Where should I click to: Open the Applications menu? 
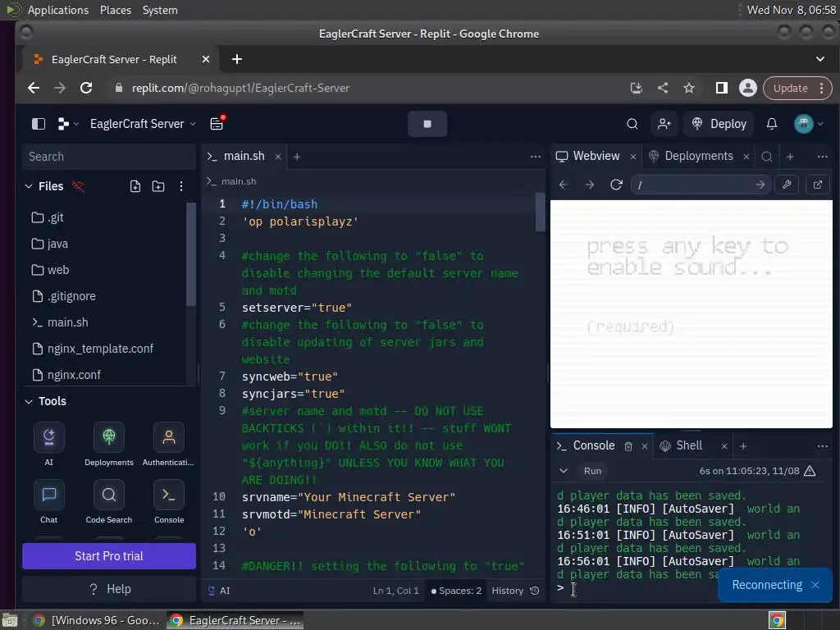point(58,10)
